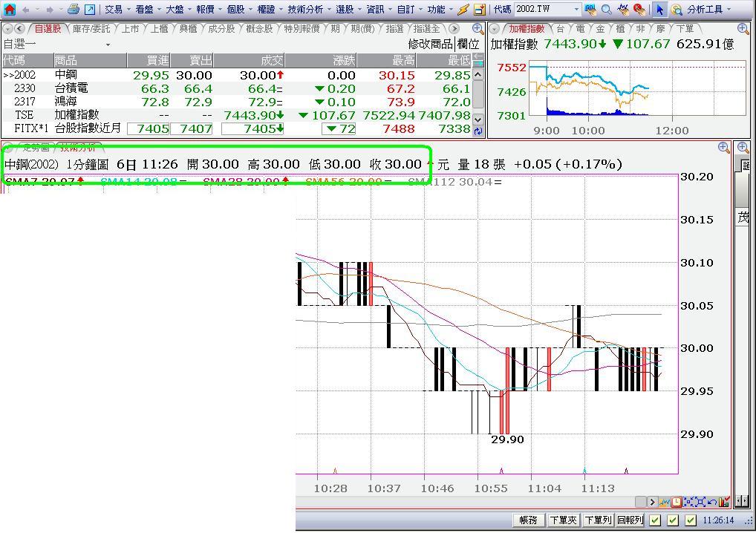Click the undo arrow icon below chart
Viewport: 756px width, 533px height.
[711, 502]
